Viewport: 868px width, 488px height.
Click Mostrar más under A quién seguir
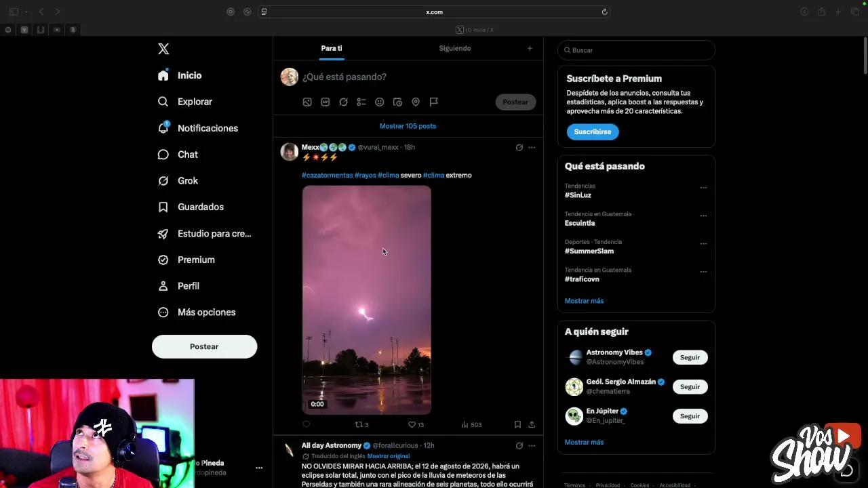click(584, 442)
